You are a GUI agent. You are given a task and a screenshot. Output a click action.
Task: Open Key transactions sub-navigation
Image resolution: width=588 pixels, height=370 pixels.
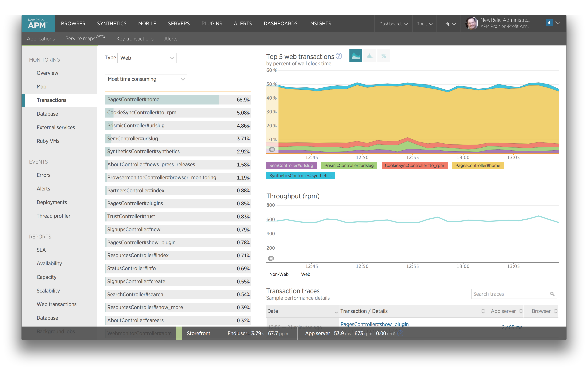(135, 39)
